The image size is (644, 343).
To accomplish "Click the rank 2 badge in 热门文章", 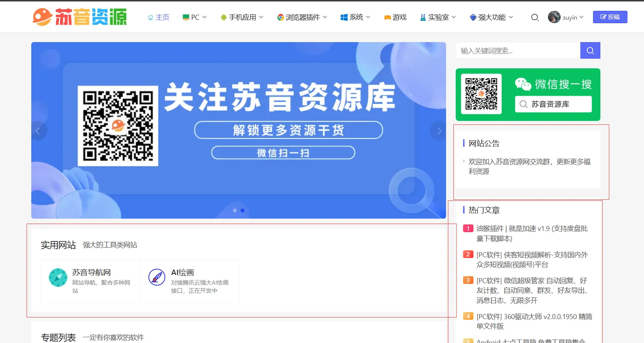I will click(x=468, y=254).
